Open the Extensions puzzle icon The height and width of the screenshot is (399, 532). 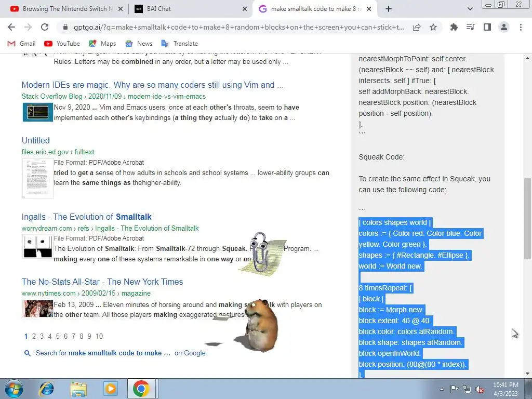click(x=454, y=27)
